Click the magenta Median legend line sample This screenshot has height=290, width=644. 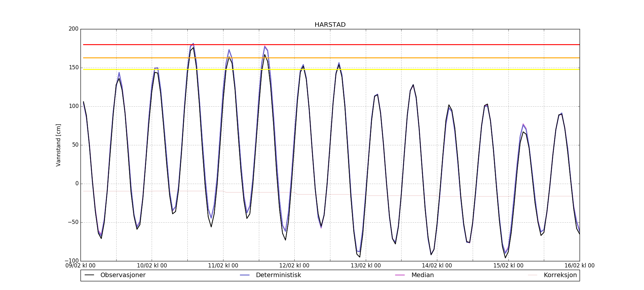pyautogui.click(x=400, y=275)
